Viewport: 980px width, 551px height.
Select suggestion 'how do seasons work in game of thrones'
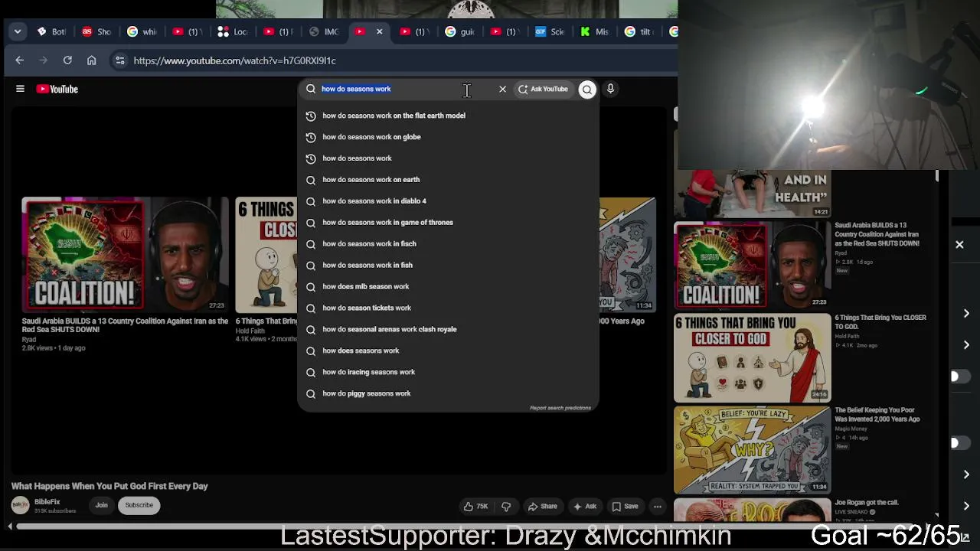(x=448, y=223)
